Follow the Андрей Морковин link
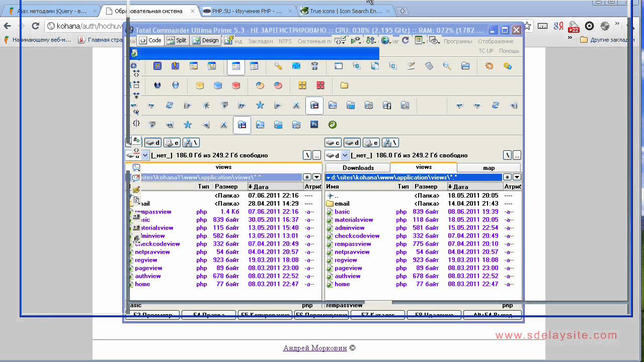 (x=315, y=348)
